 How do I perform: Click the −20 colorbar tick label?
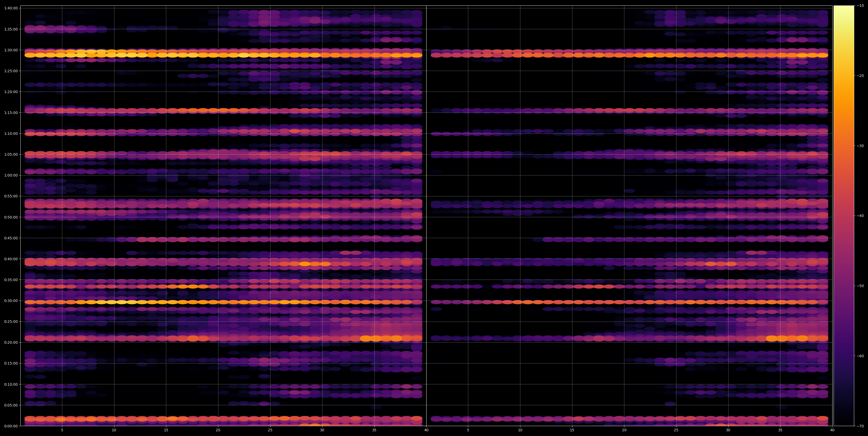(x=860, y=76)
